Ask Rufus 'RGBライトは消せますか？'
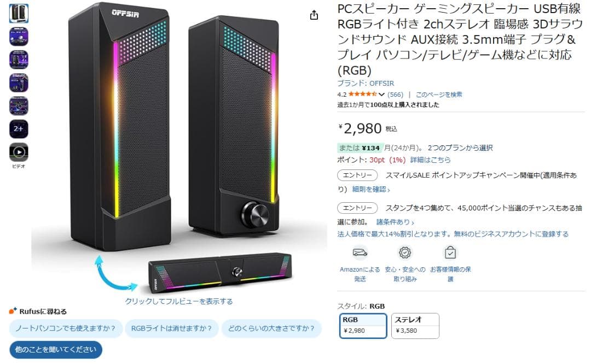The width and height of the screenshot is (591, 364). click(171, 328)
